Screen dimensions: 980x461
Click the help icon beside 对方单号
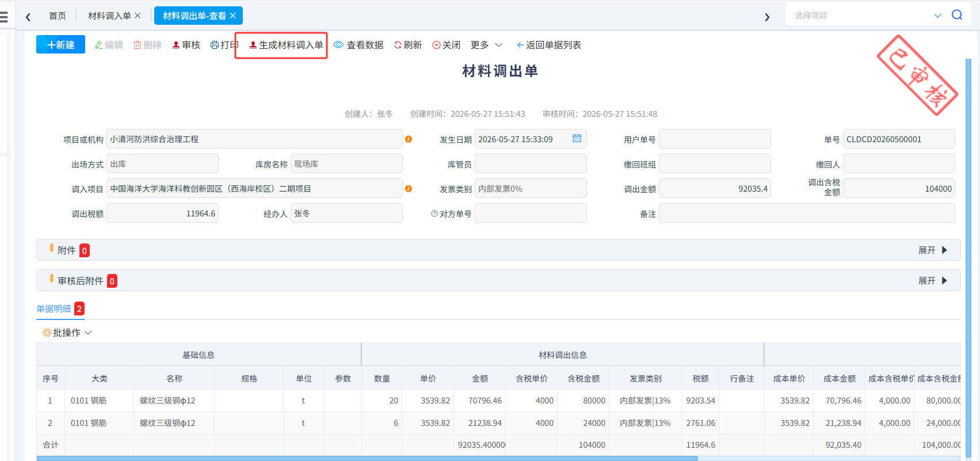(434, 214)
